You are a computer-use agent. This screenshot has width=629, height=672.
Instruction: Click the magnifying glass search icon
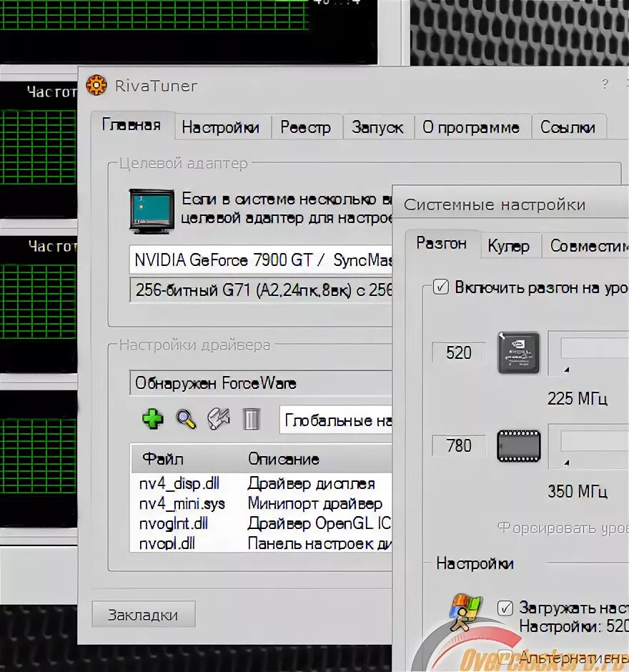click(x=186, y=419)
